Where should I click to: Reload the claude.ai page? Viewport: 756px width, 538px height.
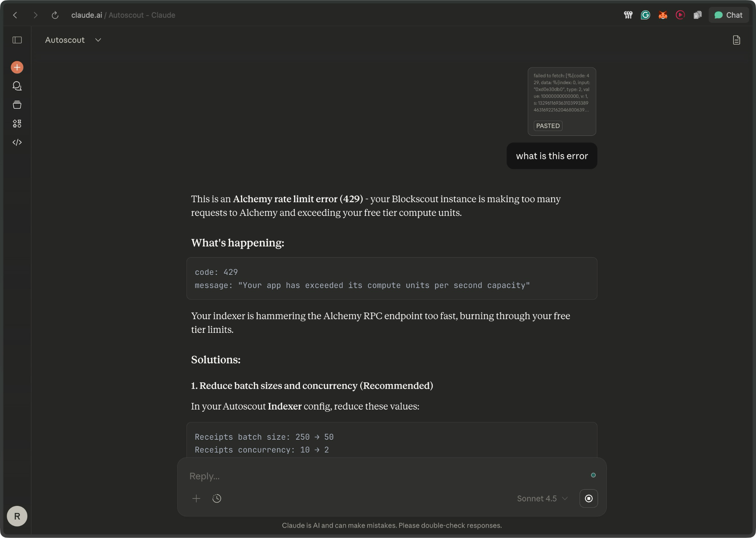click(55, 15)
